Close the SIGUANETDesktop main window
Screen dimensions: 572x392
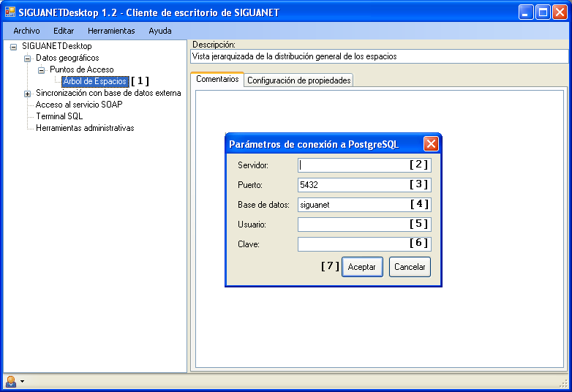coord(560,12)
